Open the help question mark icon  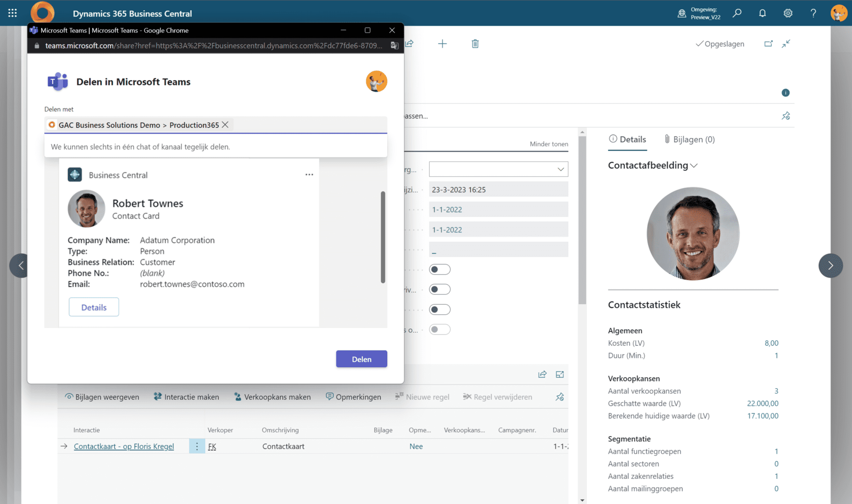point(813,13)
